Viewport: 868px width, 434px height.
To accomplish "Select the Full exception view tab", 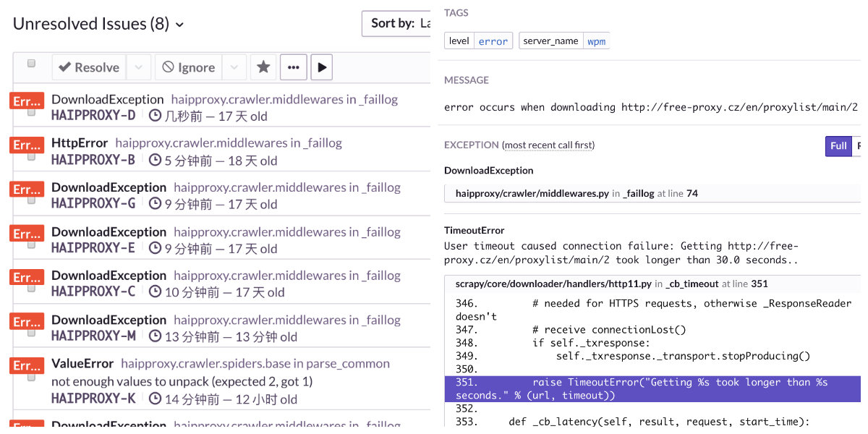I will [x=838, y=146].
